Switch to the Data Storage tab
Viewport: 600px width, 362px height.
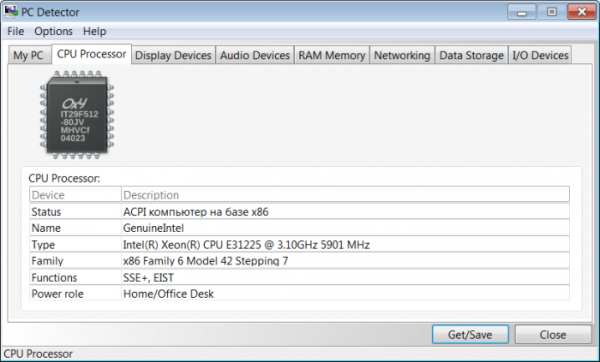point(471,55)
